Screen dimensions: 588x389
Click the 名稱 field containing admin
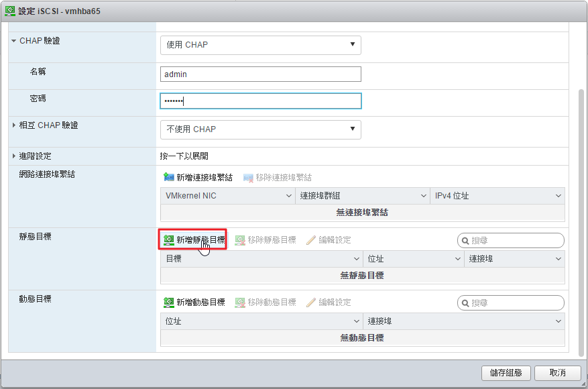pos(261,74)
